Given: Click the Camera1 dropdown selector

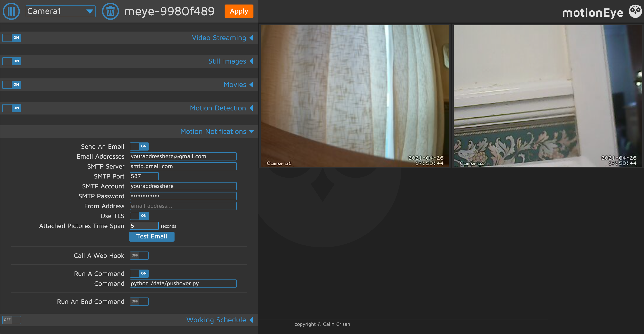Looking at the screenshot, I should tap(61, 11).
